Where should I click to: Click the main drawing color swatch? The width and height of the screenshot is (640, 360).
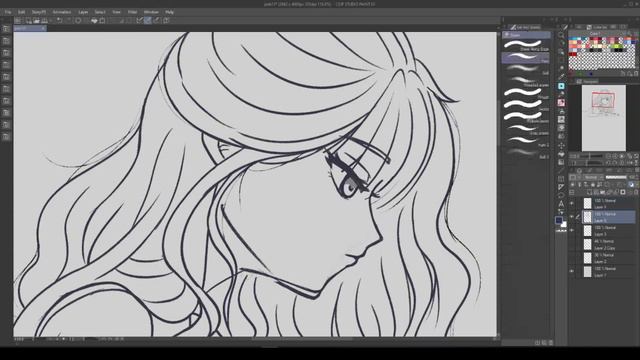click(x=559, y=220)
